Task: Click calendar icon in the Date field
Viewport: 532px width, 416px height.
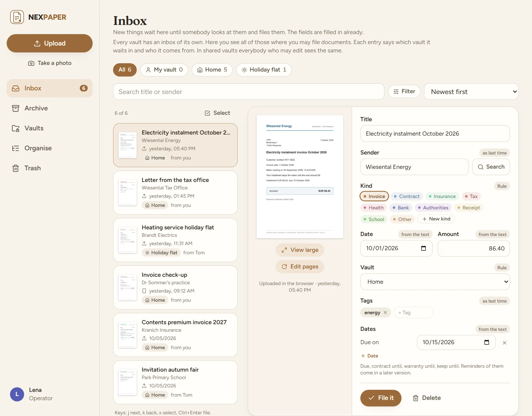Action: pos(423,248)
